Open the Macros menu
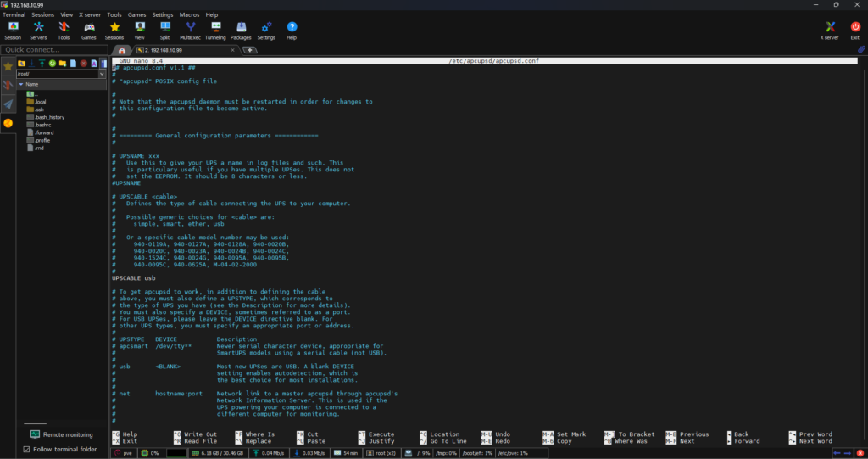Screen dimensions: 868x459 tap(189, 14)
